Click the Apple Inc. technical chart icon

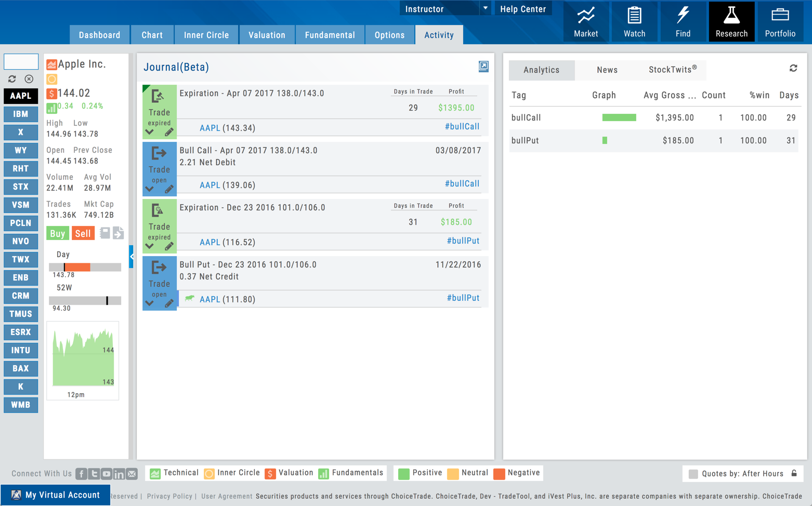51,64
